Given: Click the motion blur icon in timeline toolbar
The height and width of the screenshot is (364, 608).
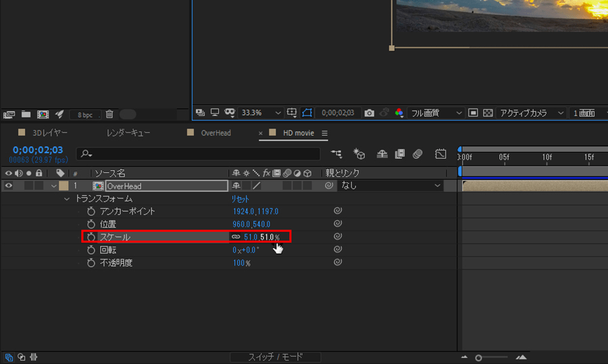Looking at the screenshot, I should click(417, 154).
